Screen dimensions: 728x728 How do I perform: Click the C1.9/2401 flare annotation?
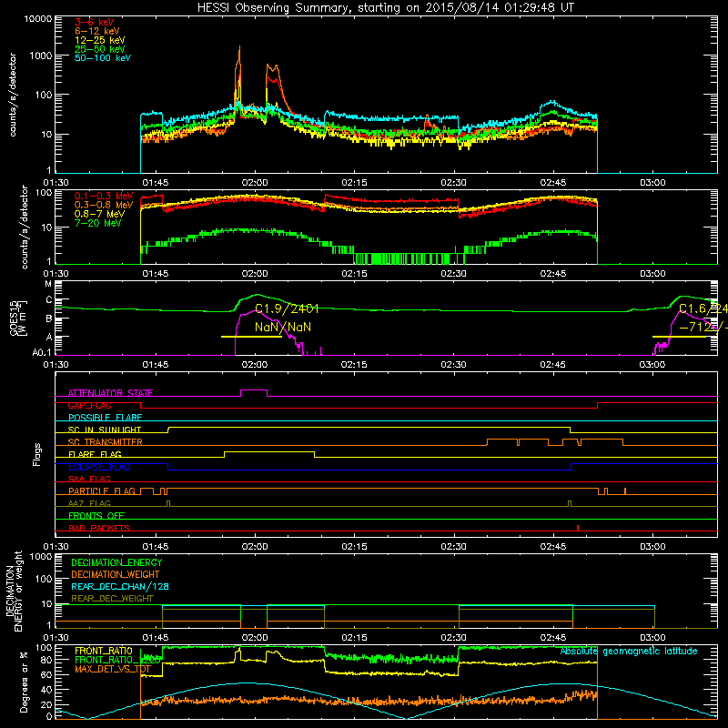[287, 308]
